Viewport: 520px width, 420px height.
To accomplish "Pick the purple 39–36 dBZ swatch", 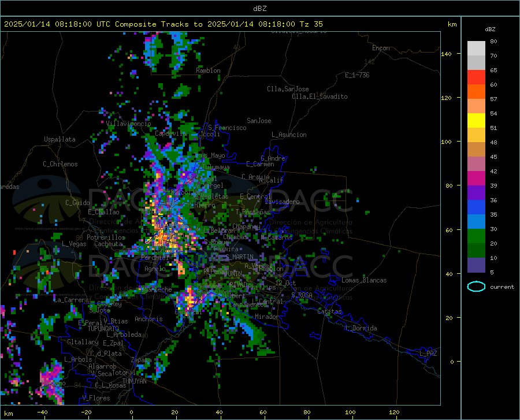I will click(476, 193).
